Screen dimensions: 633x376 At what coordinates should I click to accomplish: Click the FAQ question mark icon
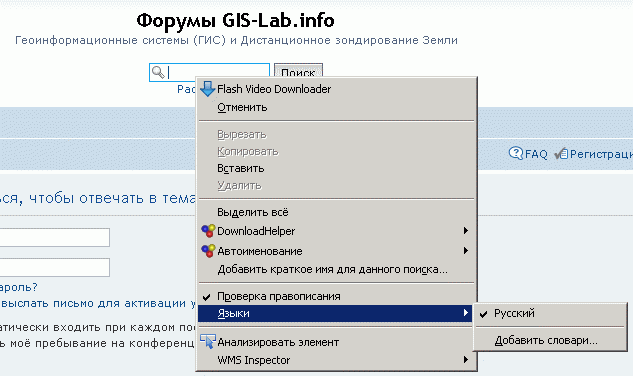(x=516, y=153)
